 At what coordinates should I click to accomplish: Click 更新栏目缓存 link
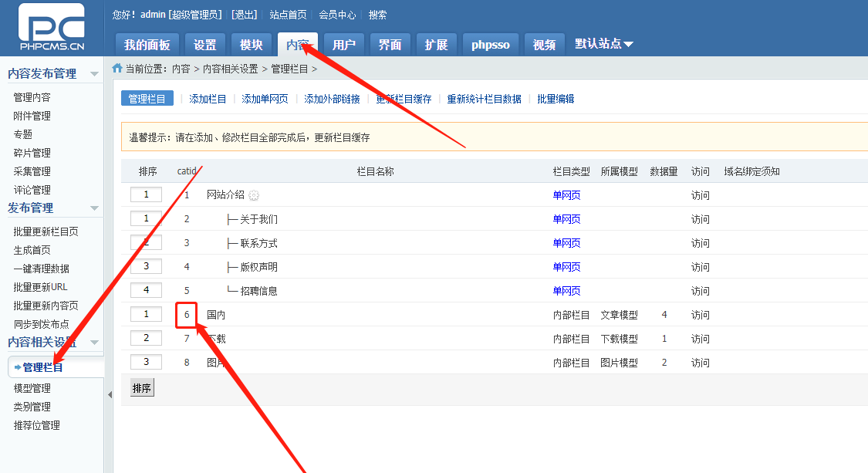tap(404, 99)
